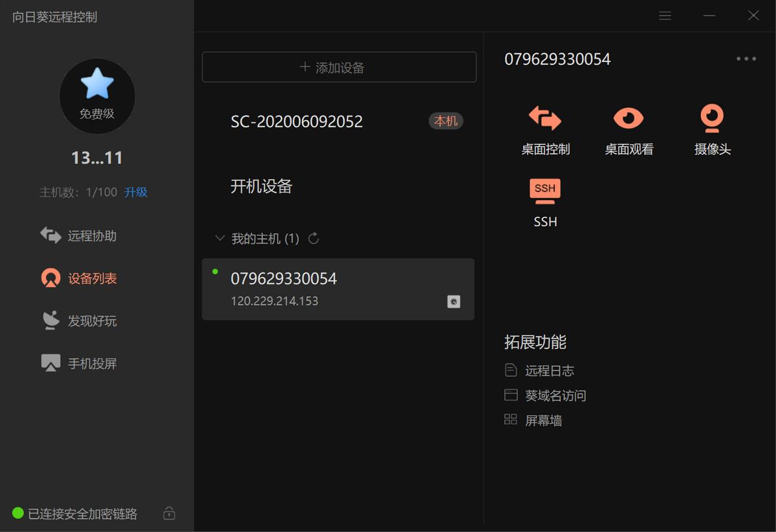The image size is (776, 532).
Task: Collapse the 我的主机 (1) group
Action: (x=220, y=238)
